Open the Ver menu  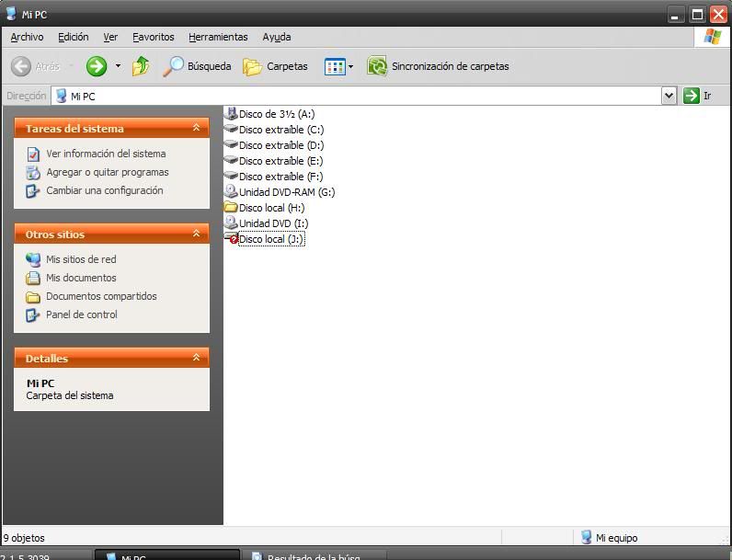point(110,37)
